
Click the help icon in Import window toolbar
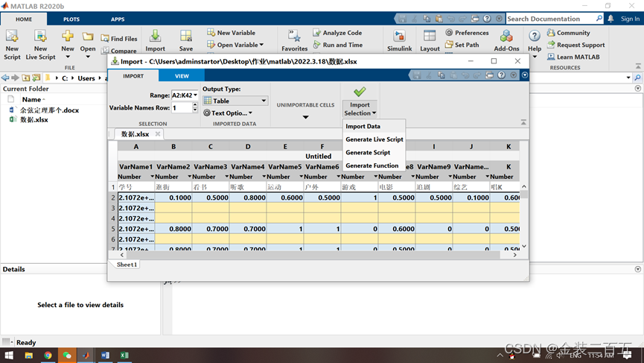tap(501, 75)
